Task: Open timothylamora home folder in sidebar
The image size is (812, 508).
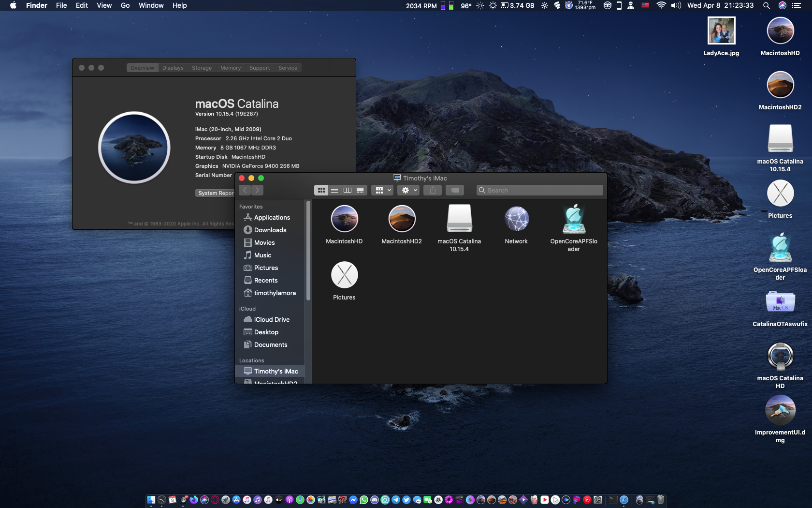Action: [270, 293]
